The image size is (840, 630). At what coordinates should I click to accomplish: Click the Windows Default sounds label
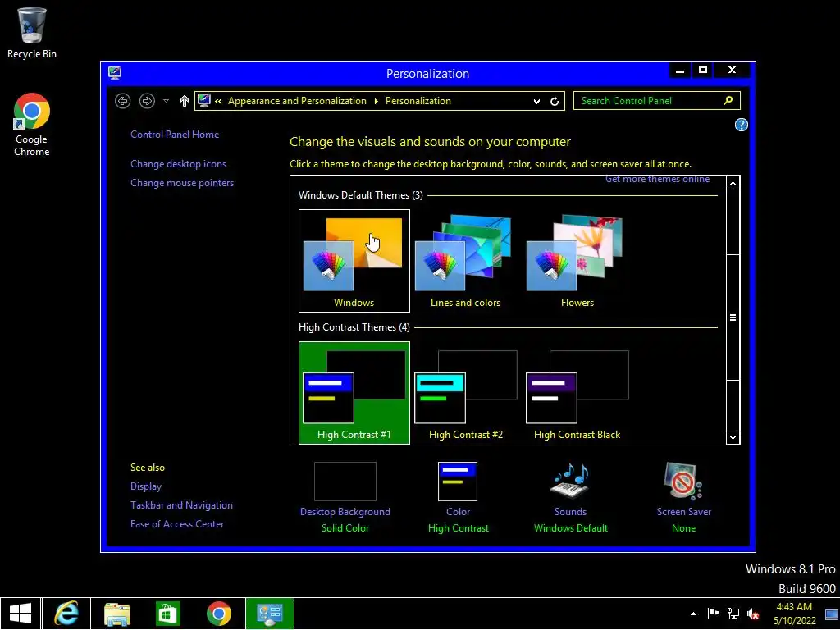[571, 528]
